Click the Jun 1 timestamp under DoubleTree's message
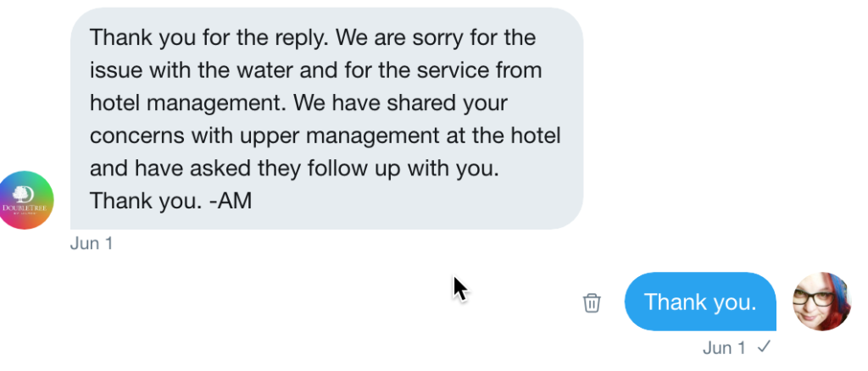Viewport: 868px width, 371px height. pos(92,244)
